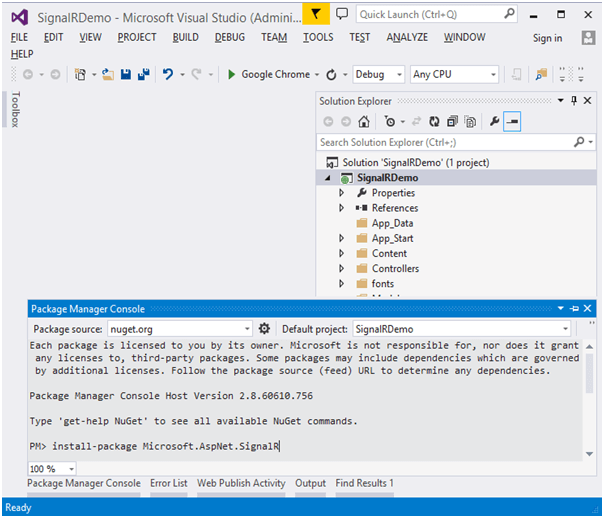Click the console scrollbar down arrow
The height and width of the screenshot is (518, 604).
pos(589,454)
